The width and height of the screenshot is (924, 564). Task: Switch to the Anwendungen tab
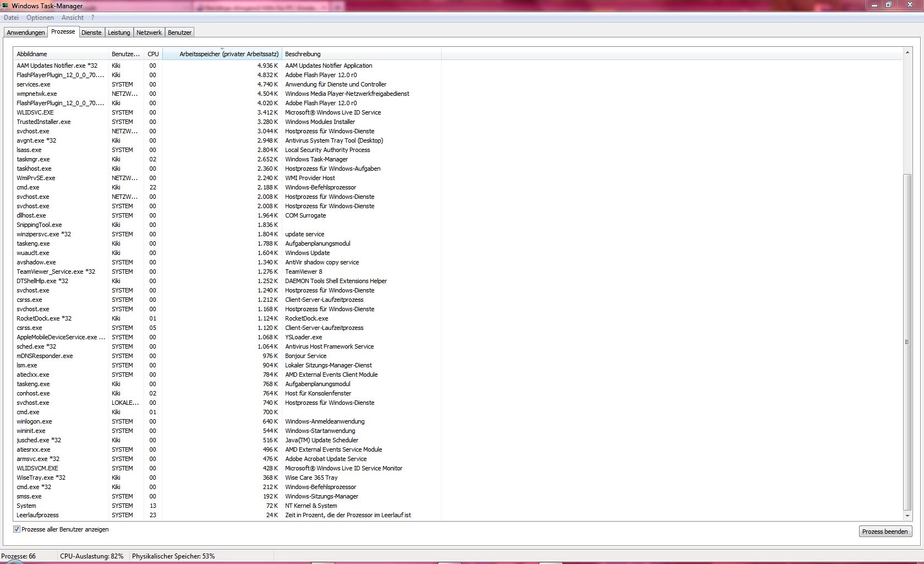[x=26, y=32]
